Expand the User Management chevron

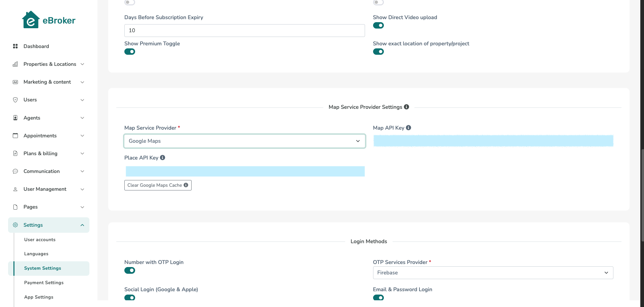(82, 189)
